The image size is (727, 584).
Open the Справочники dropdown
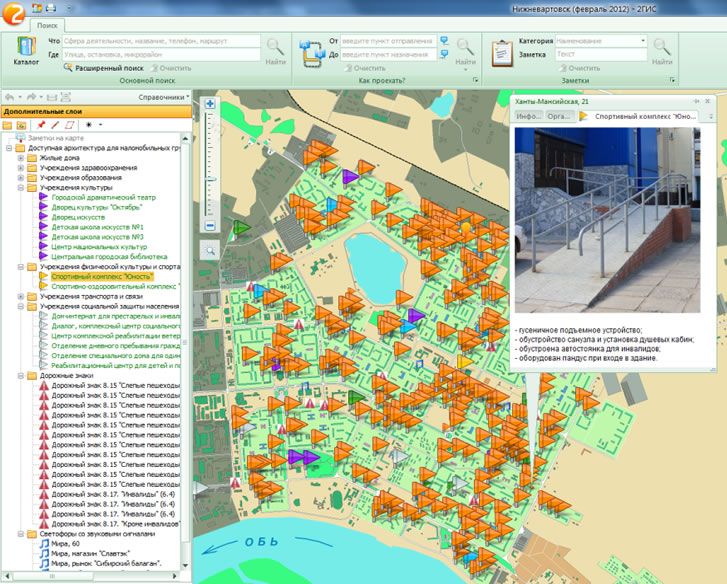pos(164,97)
